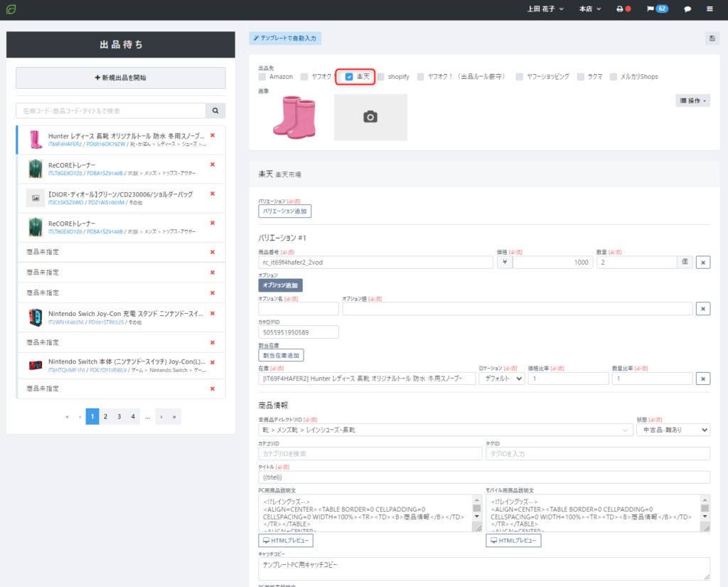Click the price field showing 1000

(x=552, y=263)
